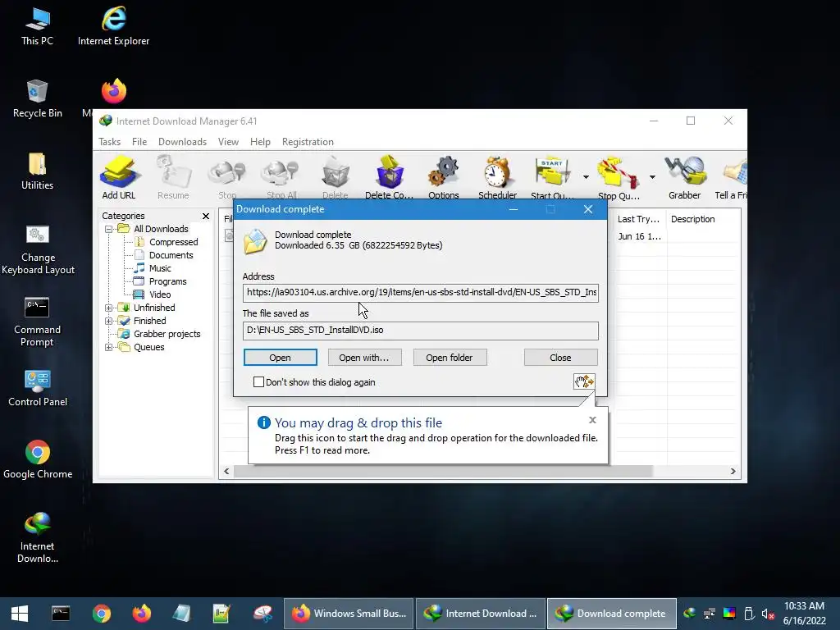Open the Start Queue dropdown arrow
This screenshot has width=840, height=630.
586,177
